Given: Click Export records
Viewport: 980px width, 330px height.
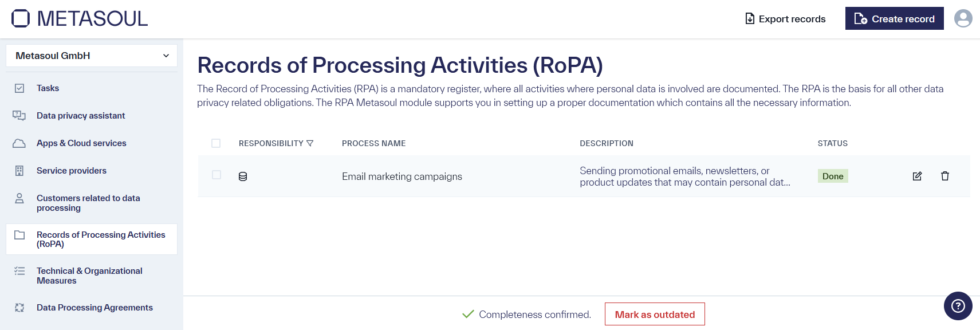Looking at the screenshot, I should (785, 18).
